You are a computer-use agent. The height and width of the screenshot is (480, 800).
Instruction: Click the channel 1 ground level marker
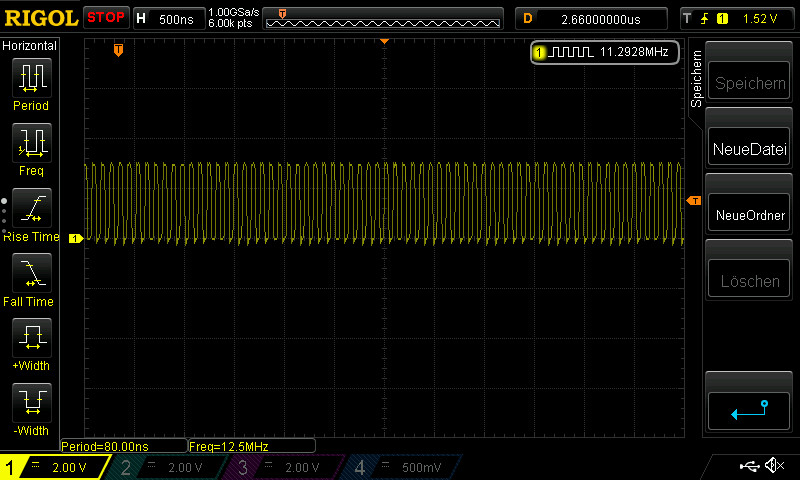76,238
